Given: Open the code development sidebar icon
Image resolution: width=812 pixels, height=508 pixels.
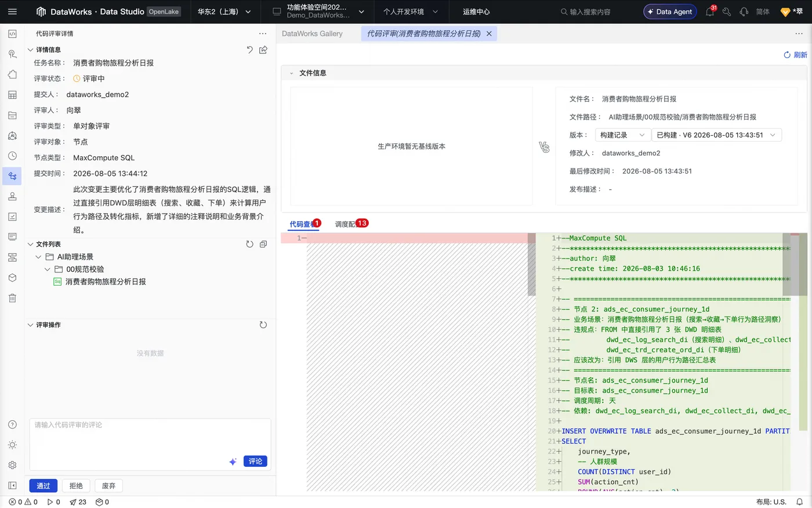Looking at the screenshot, I should (12, 34).
